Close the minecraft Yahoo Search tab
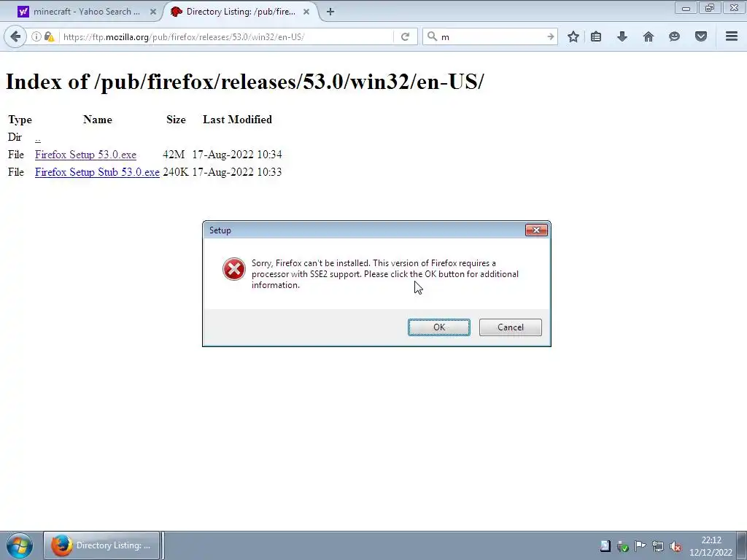This screenshot has height=560, width=747. click(x=153, y=12)
